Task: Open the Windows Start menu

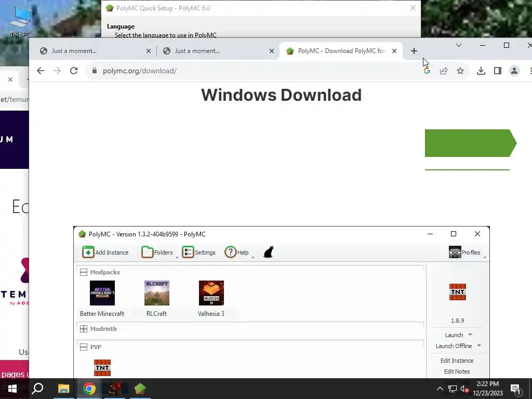Action: (x=12, y=389)
